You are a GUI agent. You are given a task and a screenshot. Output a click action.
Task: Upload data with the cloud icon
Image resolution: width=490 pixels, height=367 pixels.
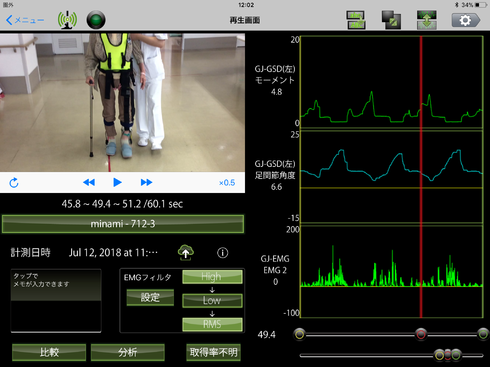(x=186, y=252)
